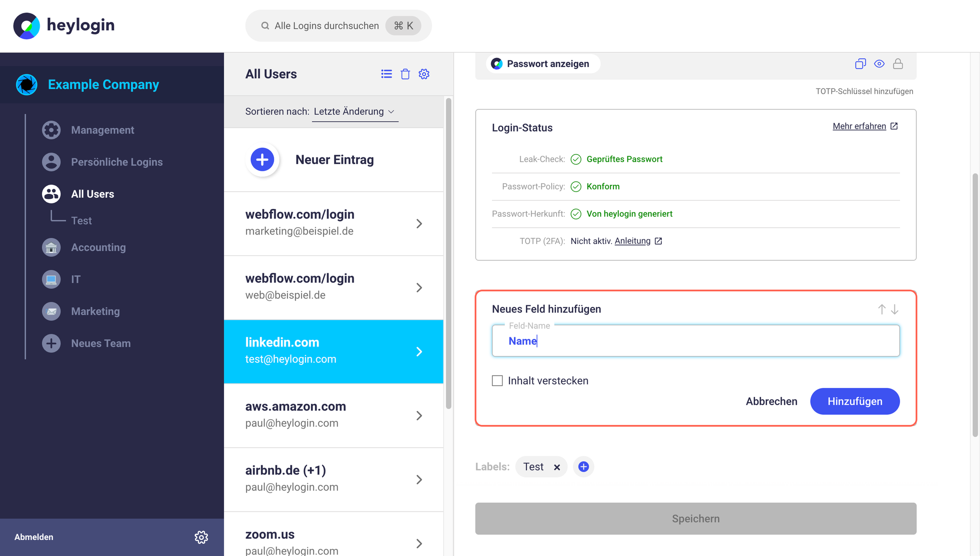Click the search magnifier icon
The width and height of the screenshot is (980, 556).
click(265, 26)
